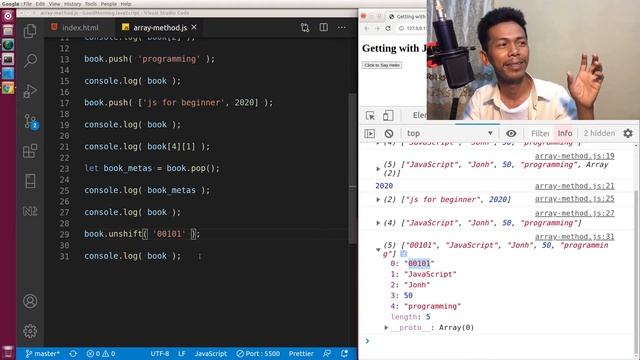The image size is (640, 360).
Task: Open the console settings gear
Action: [x=628, y=133]
